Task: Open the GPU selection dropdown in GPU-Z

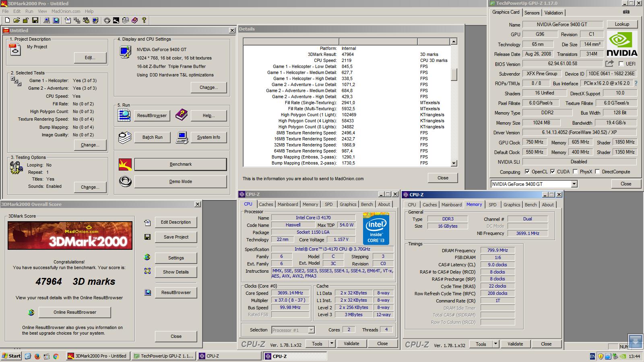Action: tap(574, 184)
